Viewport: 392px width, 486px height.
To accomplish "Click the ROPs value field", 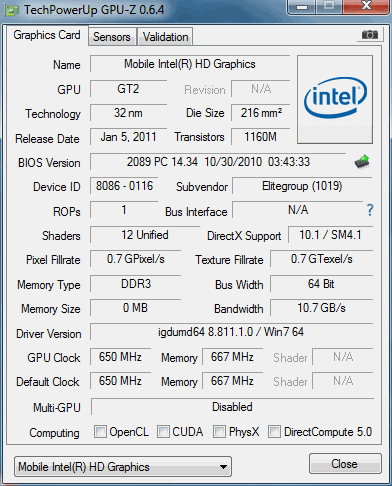I will pos(124,210).
